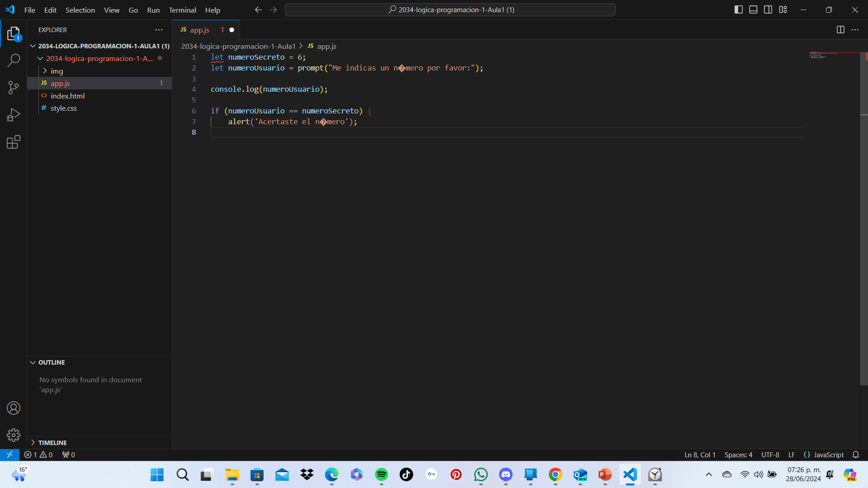Expand the img folder
This screenshot has height=488, width=868.
click(45, 71)
